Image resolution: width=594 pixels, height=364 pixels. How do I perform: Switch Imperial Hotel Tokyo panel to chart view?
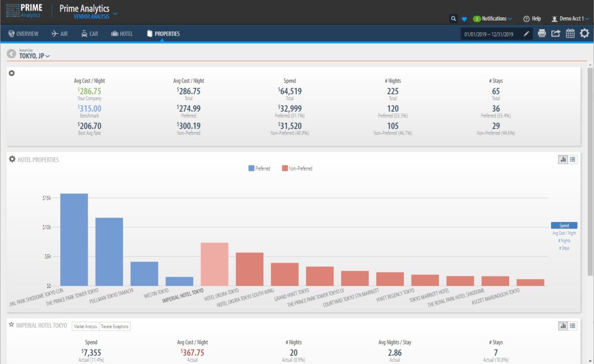coord(563,326)
